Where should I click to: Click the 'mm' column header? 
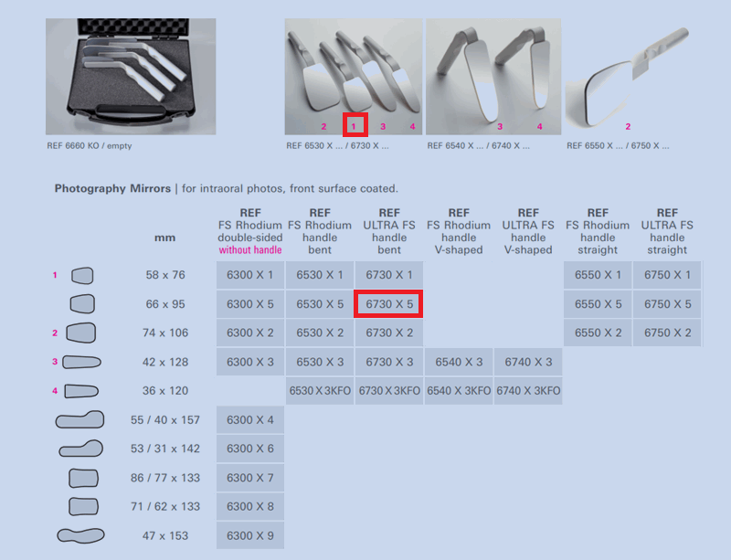coord(165,238)
